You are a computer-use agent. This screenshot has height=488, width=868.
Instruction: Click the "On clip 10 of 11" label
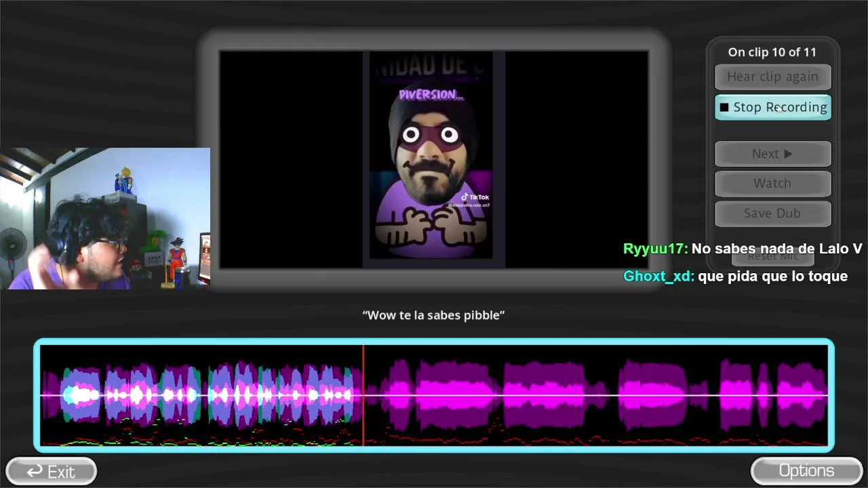coord(772,52)
